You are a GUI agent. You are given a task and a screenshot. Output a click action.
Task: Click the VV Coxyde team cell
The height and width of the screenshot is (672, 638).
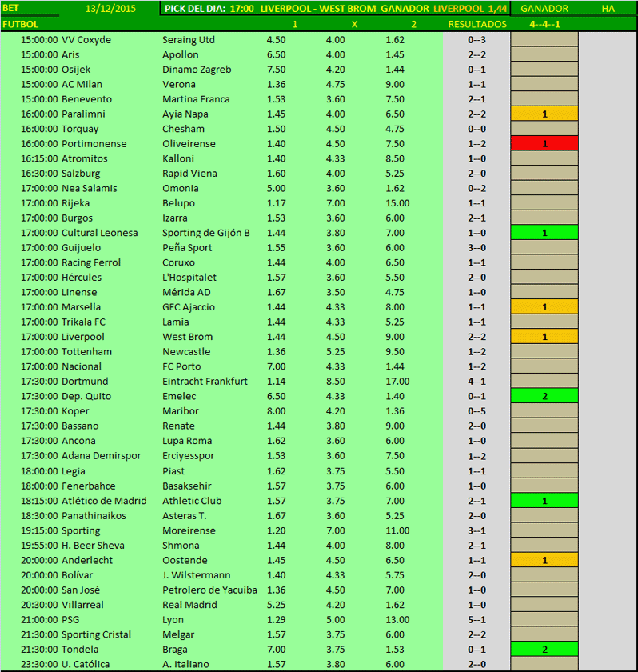[x=86, y=40]
